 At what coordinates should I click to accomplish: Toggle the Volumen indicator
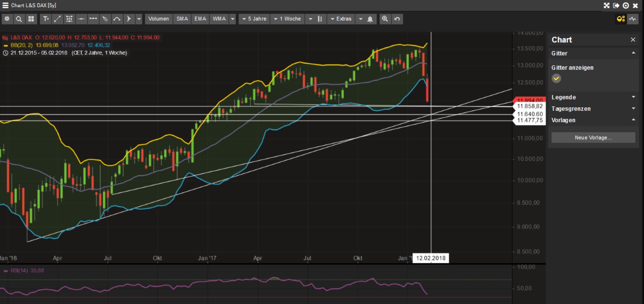pos(159,19)
